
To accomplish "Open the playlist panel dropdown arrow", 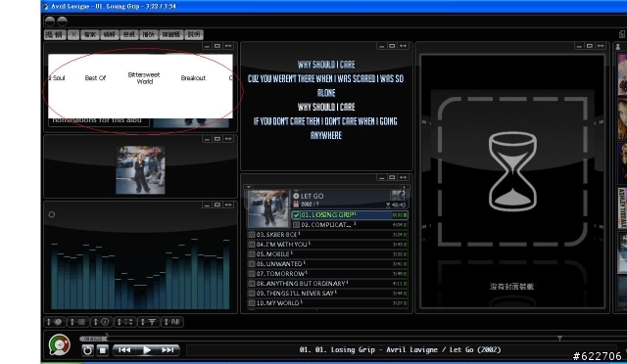I will (x=248, y=187).
